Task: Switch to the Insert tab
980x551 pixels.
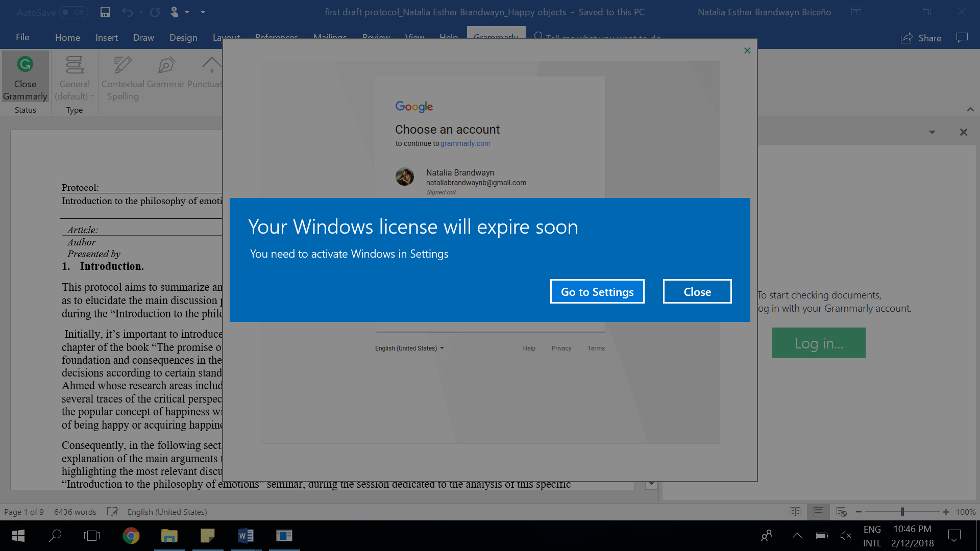Action: coord(106,37)
